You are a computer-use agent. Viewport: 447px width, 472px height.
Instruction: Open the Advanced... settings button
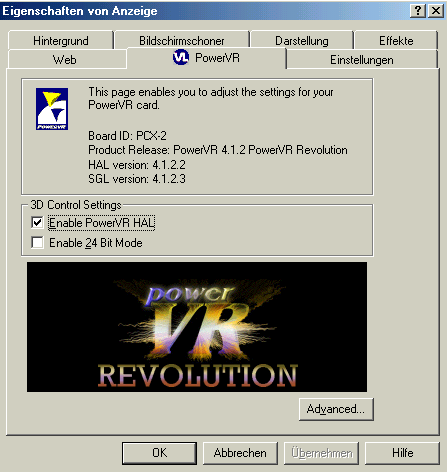coord(336,409)
